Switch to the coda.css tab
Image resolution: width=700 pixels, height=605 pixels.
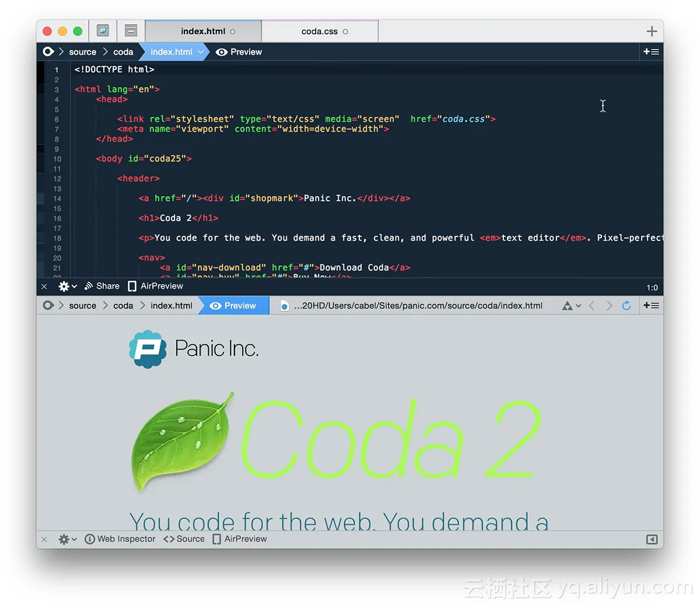click(x=320, y=32)
